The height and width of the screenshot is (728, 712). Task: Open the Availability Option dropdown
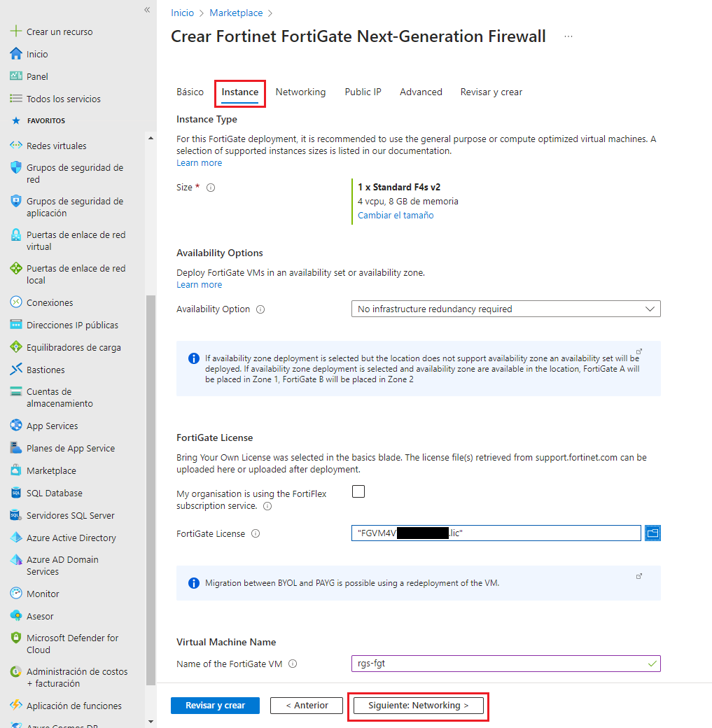(x=505, y=309)
